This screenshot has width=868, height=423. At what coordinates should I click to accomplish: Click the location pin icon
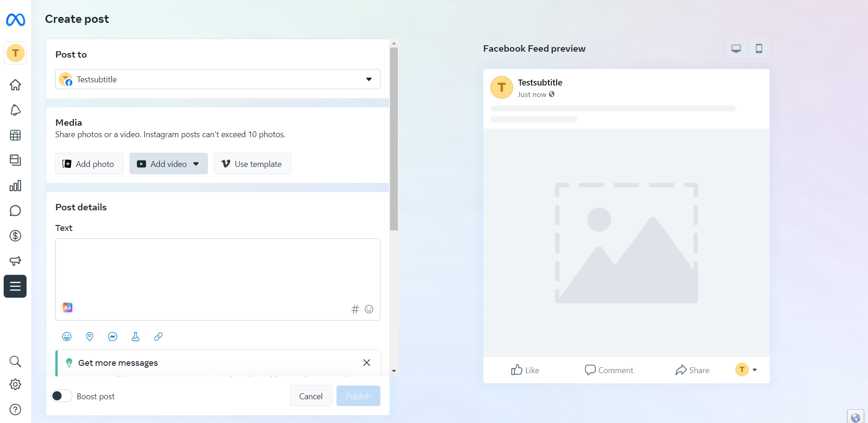[x=90, y=337]
